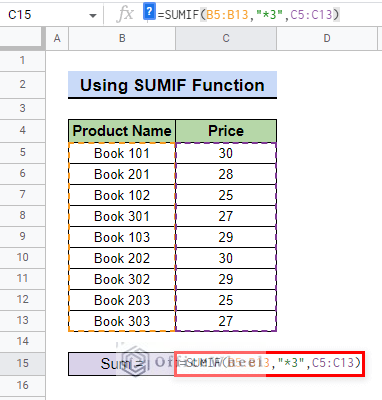The width and height of the screenshot is (382, 400).
Task: Select row 16 header
Action: click(22, 385)
